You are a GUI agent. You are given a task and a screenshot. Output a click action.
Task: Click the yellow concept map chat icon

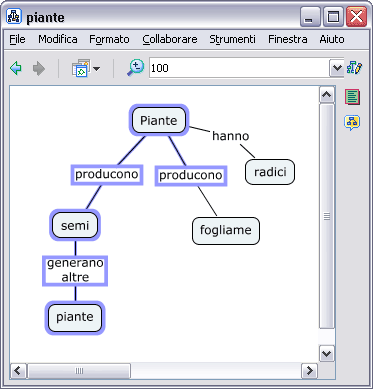[x=352, y=123]
